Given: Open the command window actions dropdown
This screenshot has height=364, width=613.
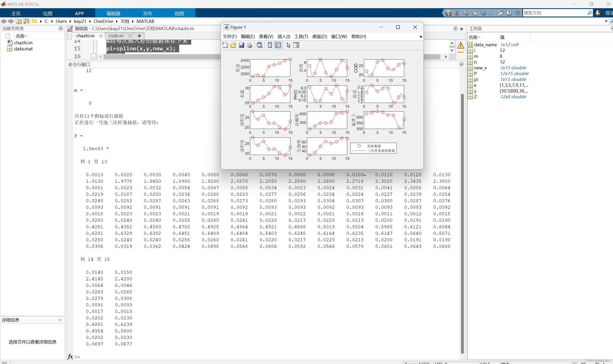Looking at the screenshot, I should (461, 65).
